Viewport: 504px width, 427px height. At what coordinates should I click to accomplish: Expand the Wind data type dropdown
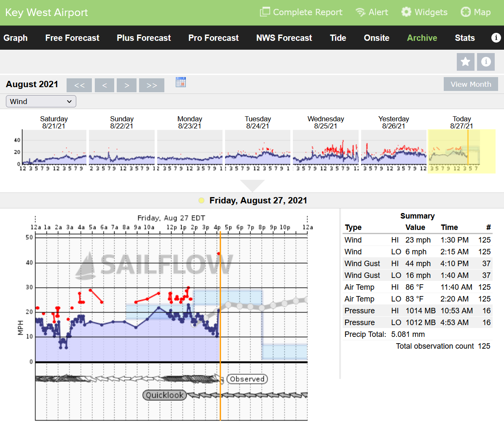coord(41,101)
